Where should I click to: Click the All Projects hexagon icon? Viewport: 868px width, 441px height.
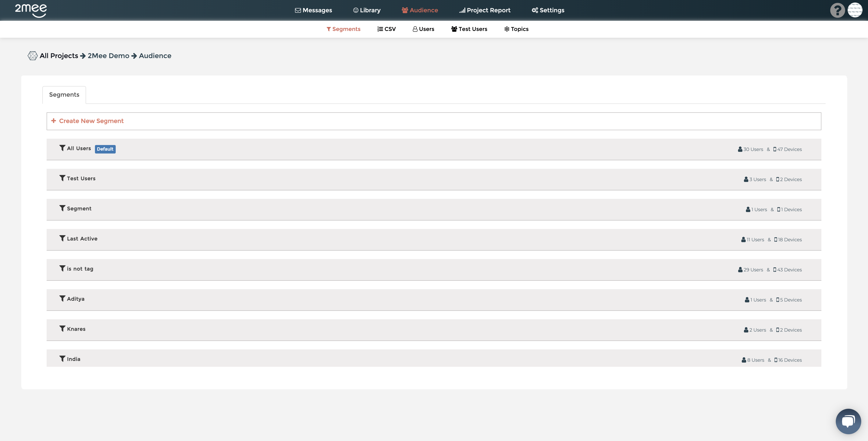(32, 56)
